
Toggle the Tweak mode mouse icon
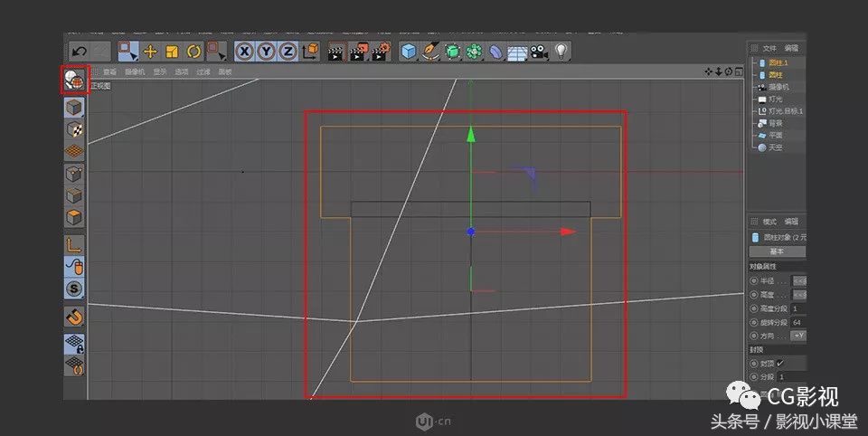(x=74, y=267)
